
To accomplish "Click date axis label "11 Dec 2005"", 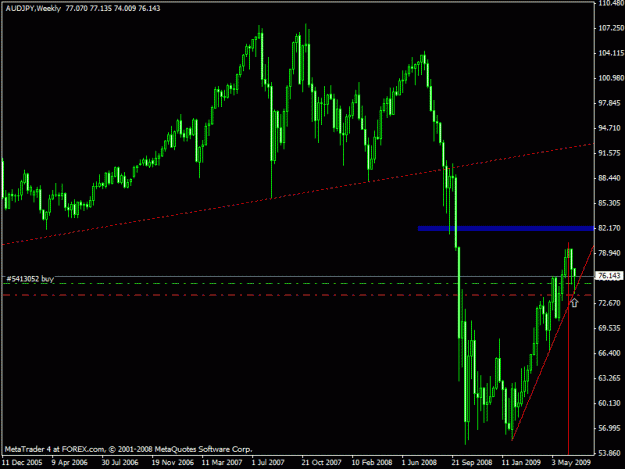I will coord(22,463).
